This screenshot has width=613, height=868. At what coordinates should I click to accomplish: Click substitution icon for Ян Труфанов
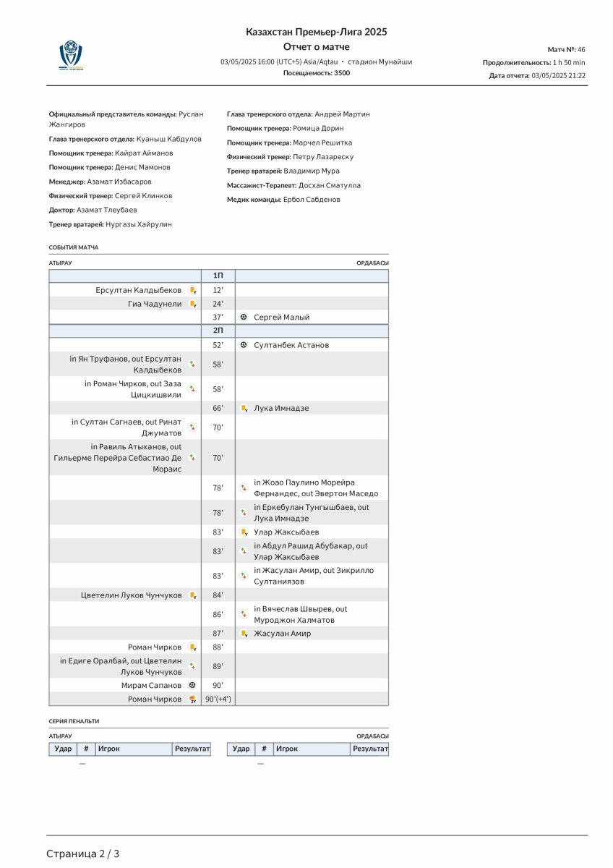192,364
